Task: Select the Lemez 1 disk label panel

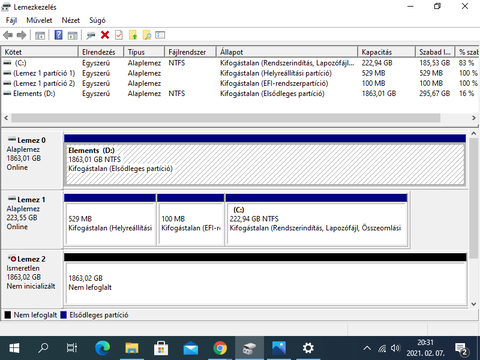Action: tap(32, 220)
